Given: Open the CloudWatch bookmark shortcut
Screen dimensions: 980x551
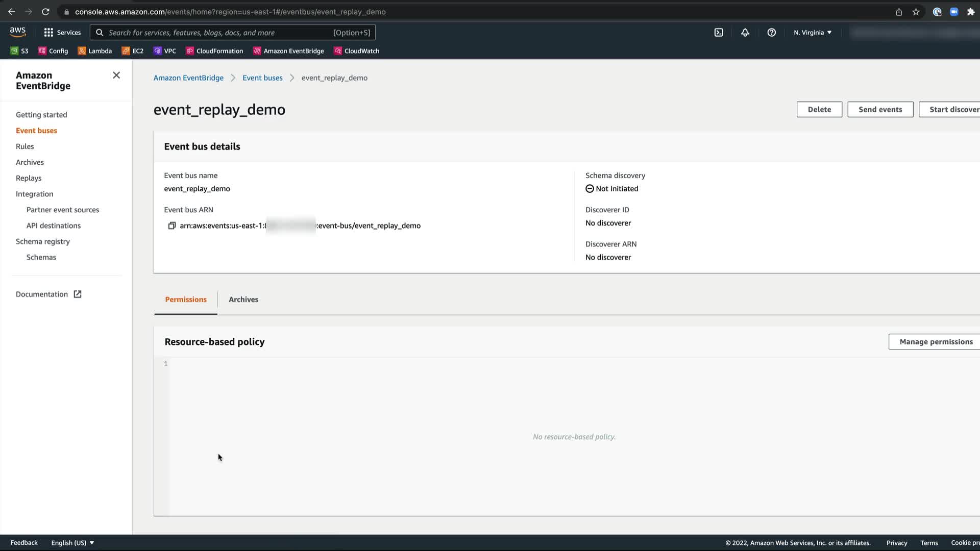Looking at the screenshot, I should (x=356, y=51).
